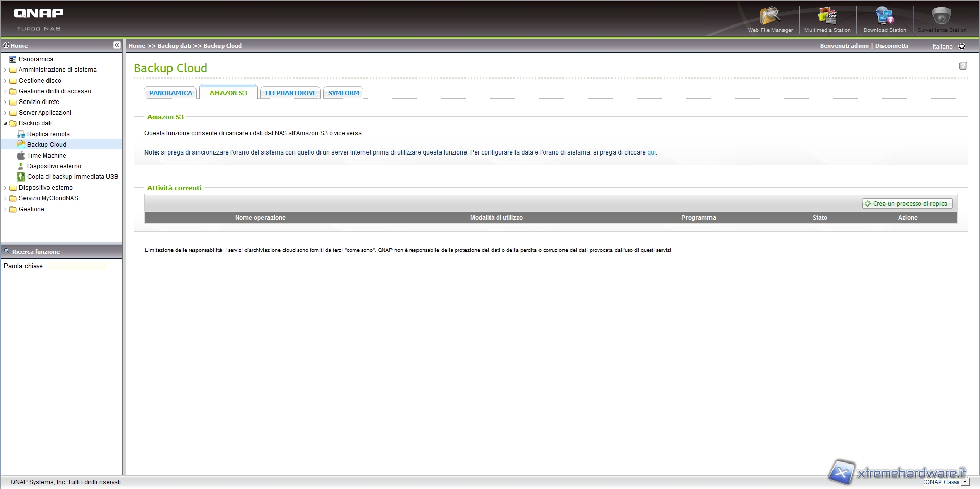
Task: Expand the Amministrazione di sistema folder
Action: pos(5,70)
